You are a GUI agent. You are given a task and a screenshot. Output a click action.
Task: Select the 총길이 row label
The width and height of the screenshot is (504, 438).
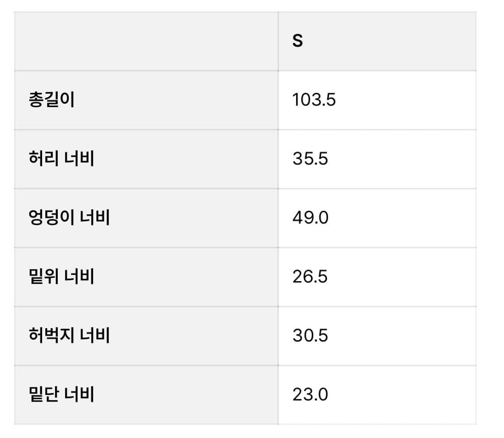pyautogui.click(x=52, y=100)
